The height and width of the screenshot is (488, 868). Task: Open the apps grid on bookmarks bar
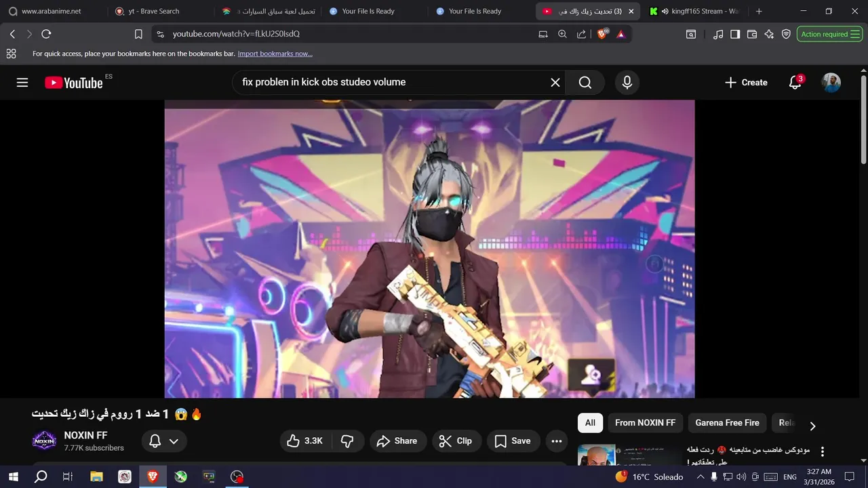point(11,54)
